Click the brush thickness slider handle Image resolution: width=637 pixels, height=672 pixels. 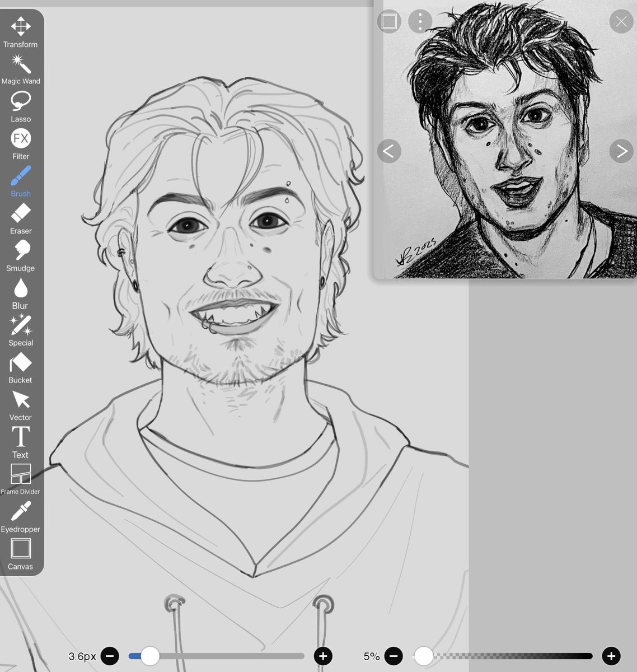tap(150, 656)
